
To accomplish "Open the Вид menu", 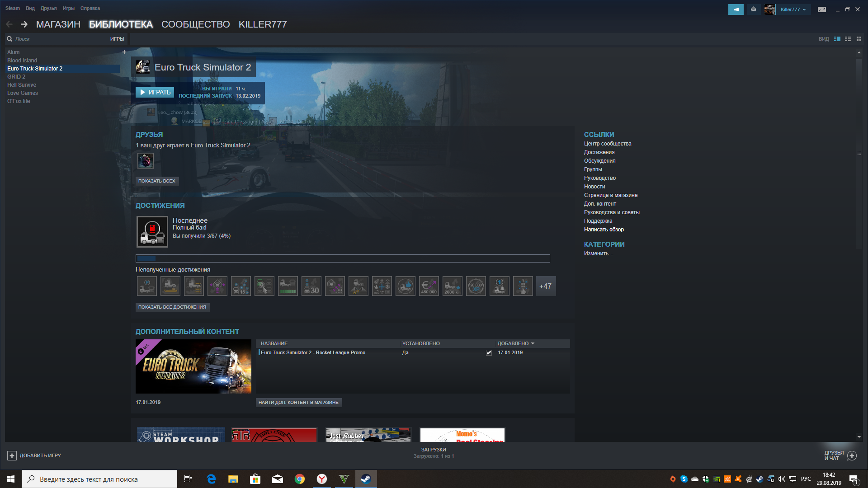I will (30, 8).
